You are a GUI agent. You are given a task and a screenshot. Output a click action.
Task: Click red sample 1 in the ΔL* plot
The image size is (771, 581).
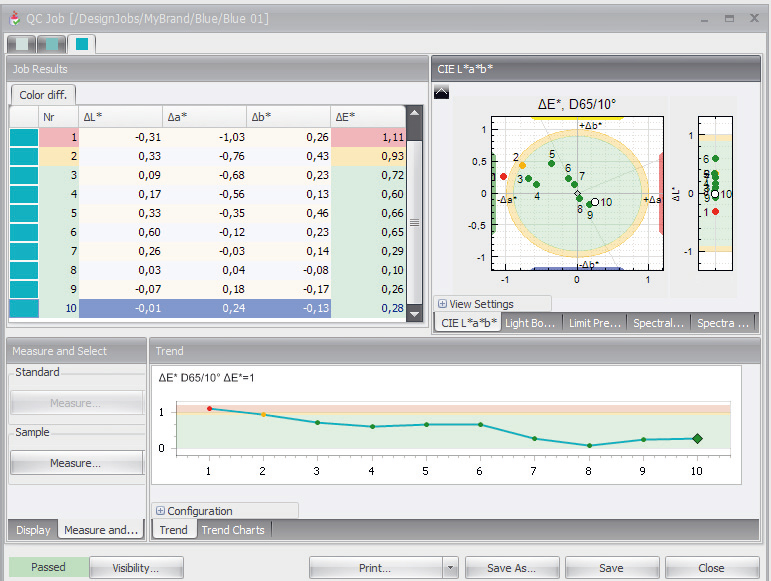pos(715,211)
